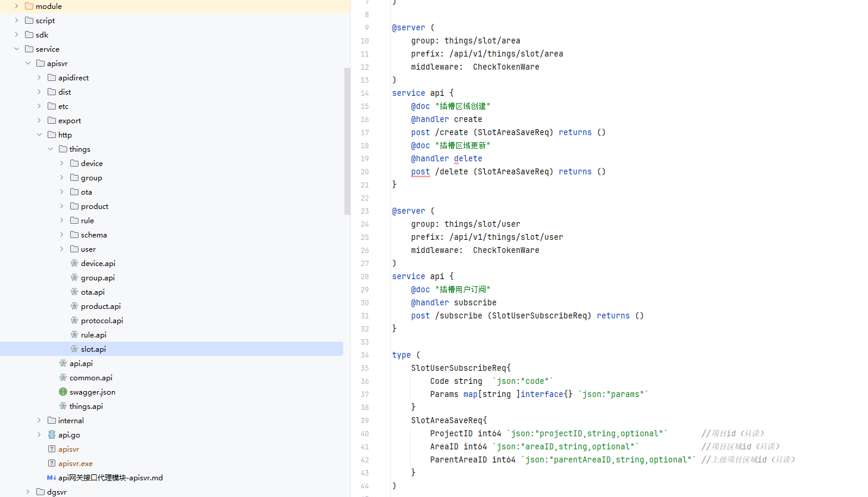868x497 pixels.
Task: Click the protocol.api file icon
Action: [x=74, y=321]
